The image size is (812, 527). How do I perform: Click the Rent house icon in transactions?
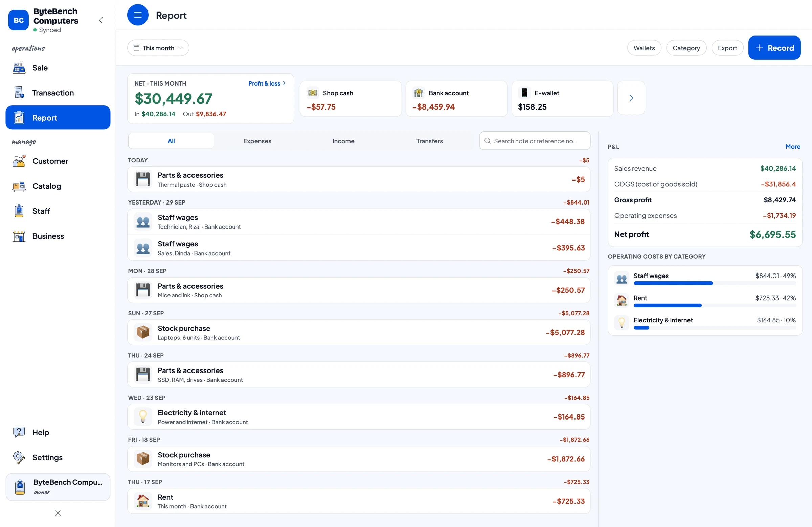pyautogui.click(x=143, y=501)
